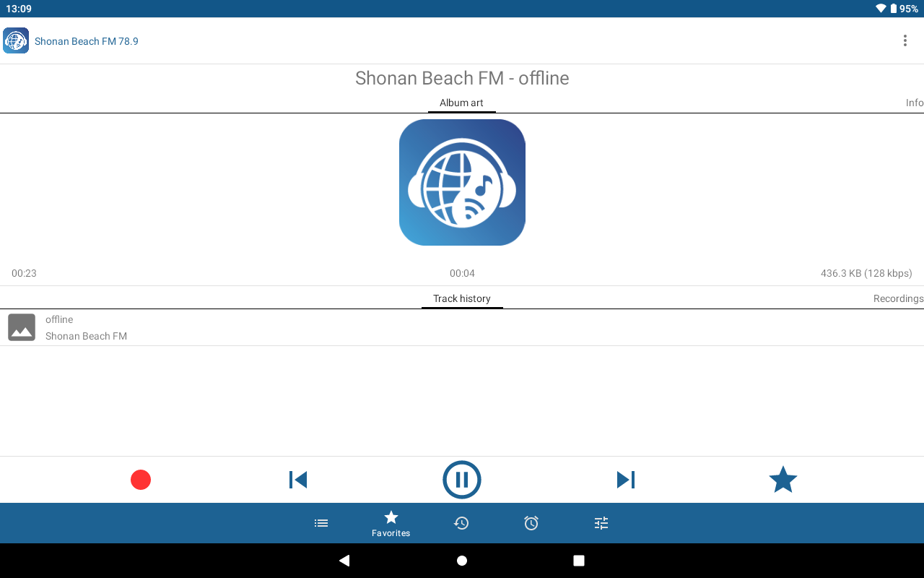Tap the Android back button
Screen dimensions: 924x578
344,561
